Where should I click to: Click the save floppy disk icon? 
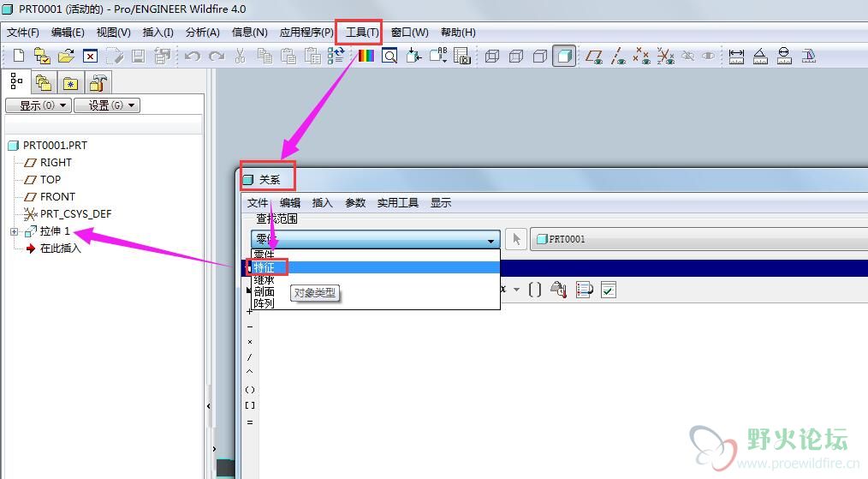click(x=139, y=56)
